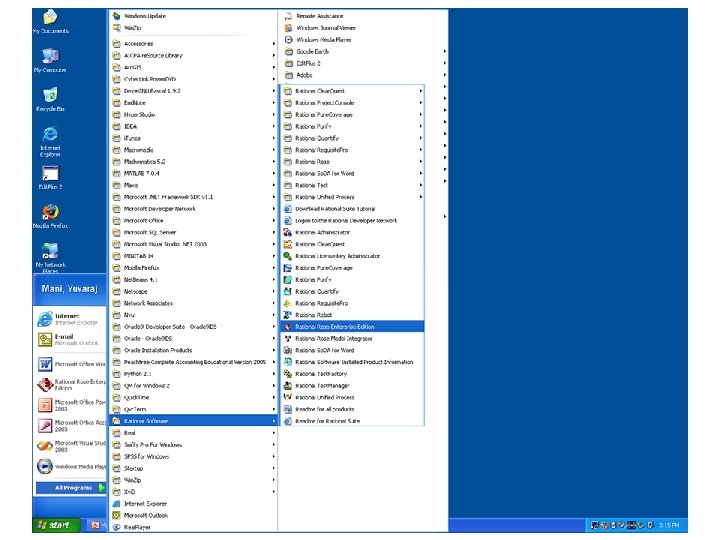720x540 pixels.
Task: Open the EndNote program group
Action: pos(193,103)
